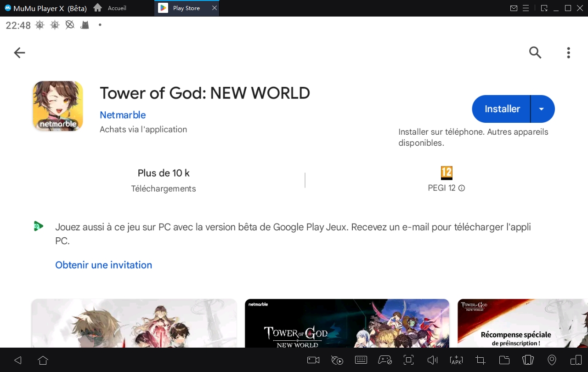The width and height of the screenshot is (588, 372).
Task: Open the virtual location tool
Action: [x=552, y=360]
